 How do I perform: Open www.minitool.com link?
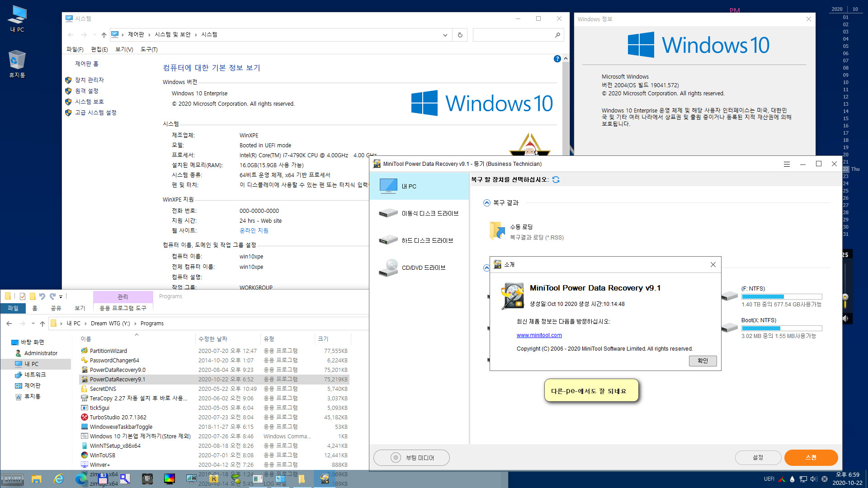pos(539,335)
